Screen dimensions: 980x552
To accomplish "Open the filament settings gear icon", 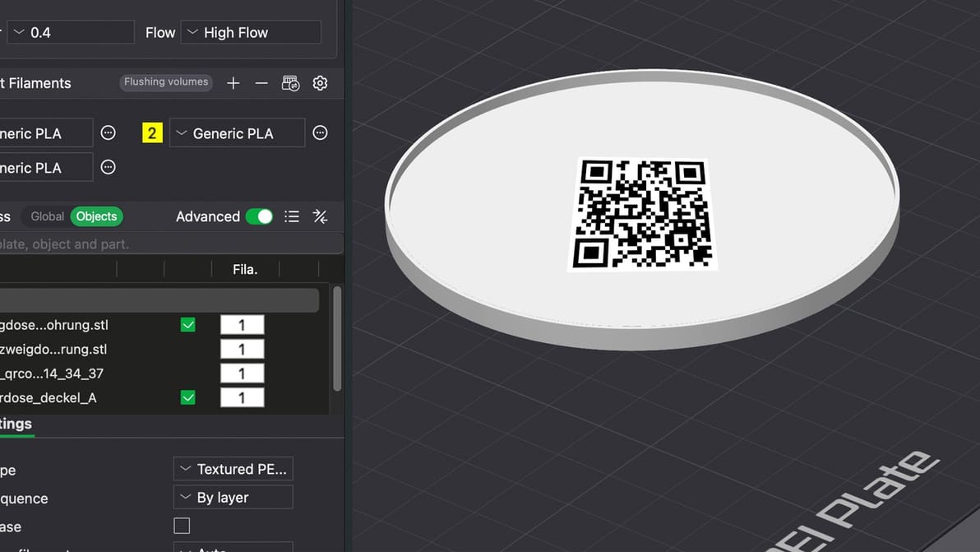I will [320, 82].
